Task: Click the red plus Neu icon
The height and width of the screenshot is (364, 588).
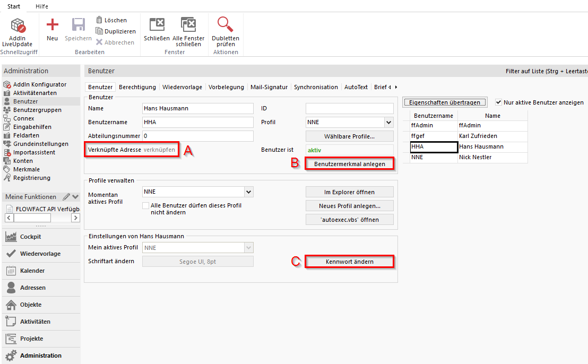Action: tap(52, 25)
